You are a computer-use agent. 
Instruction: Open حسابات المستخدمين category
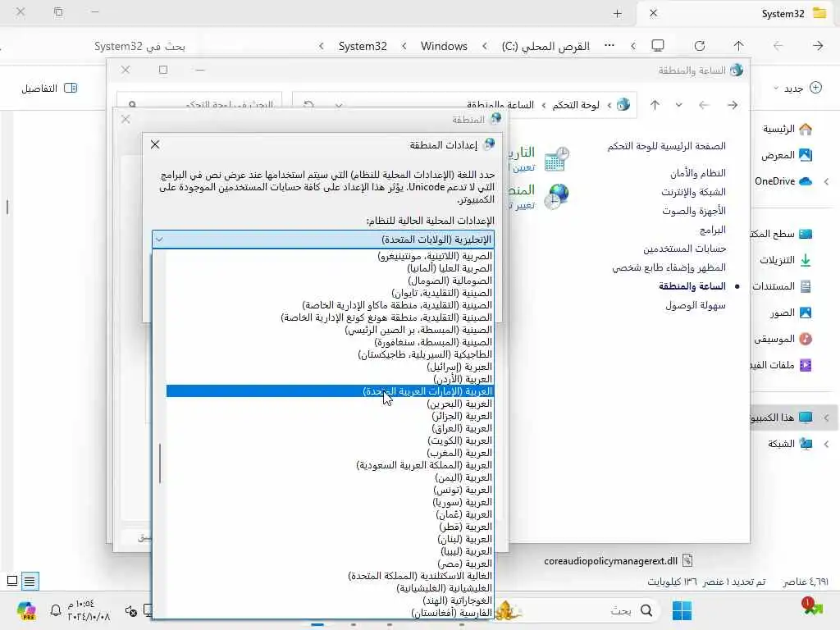coord(684,249)
